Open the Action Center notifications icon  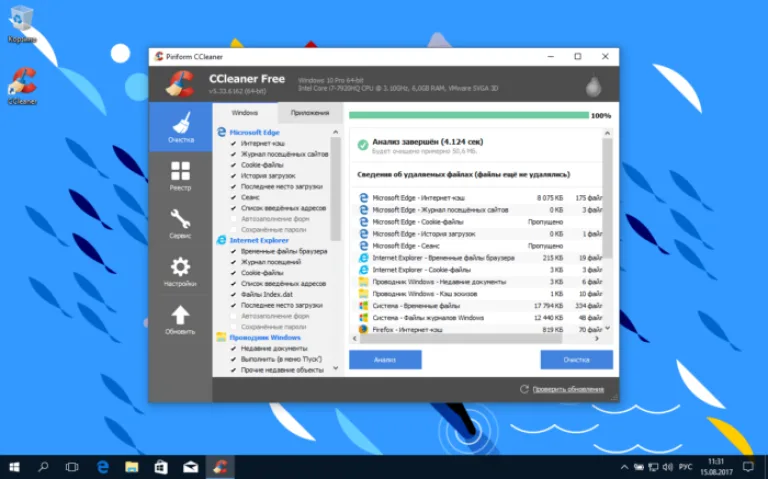click(x=748, y=467)
